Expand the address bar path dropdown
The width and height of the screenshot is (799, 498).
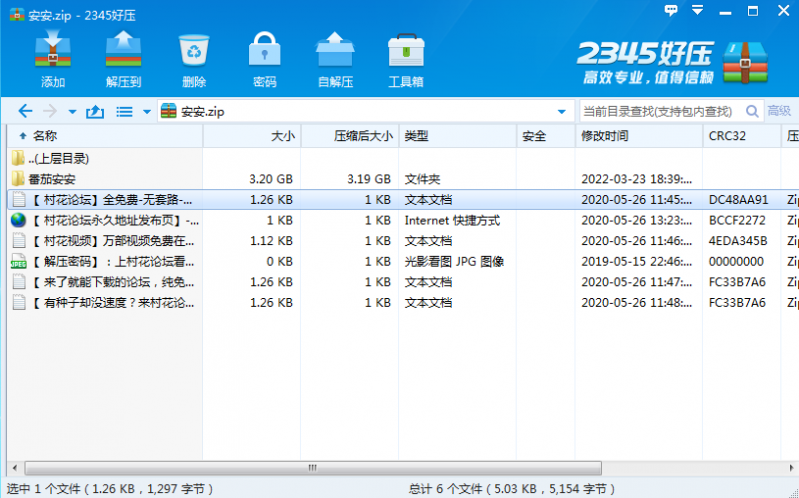tap(561, 111)
